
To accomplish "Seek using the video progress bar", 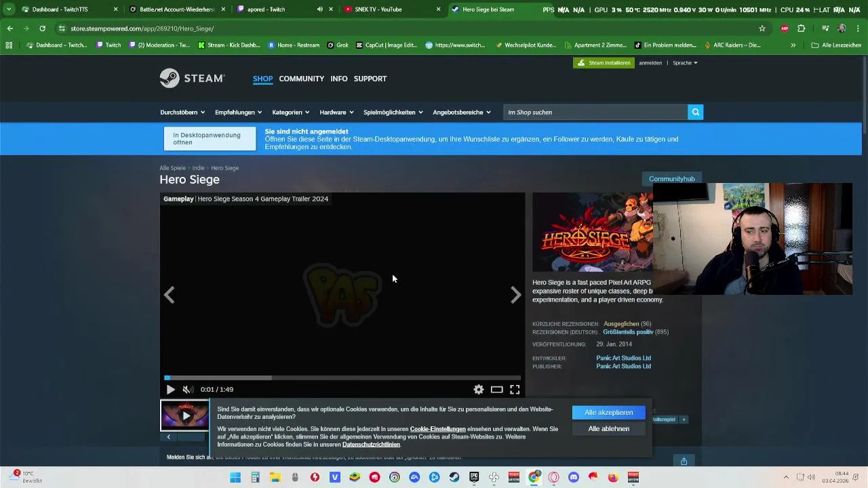I will tap(342, 378).
